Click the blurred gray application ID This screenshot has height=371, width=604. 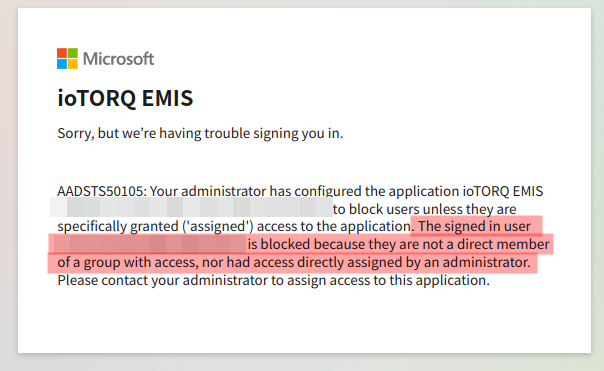[x=191, y=207]
